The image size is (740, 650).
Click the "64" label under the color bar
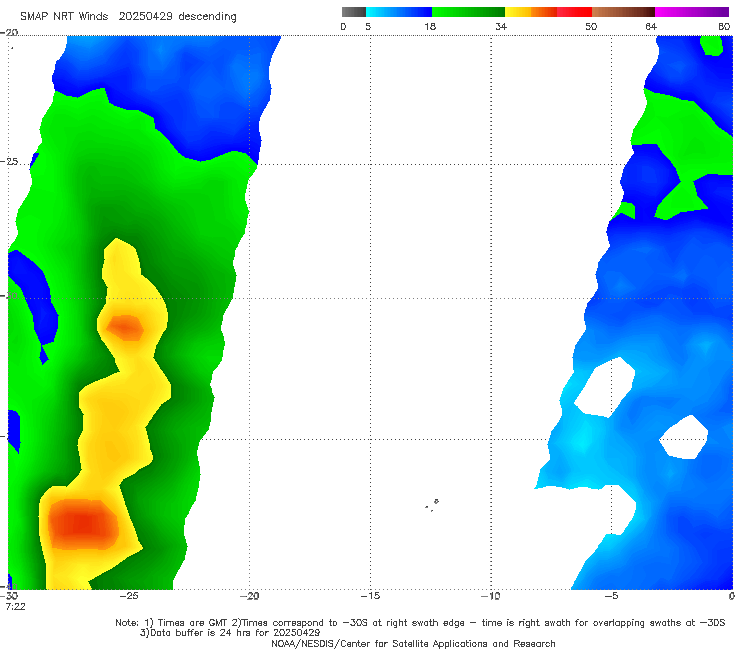coord(651,27)
